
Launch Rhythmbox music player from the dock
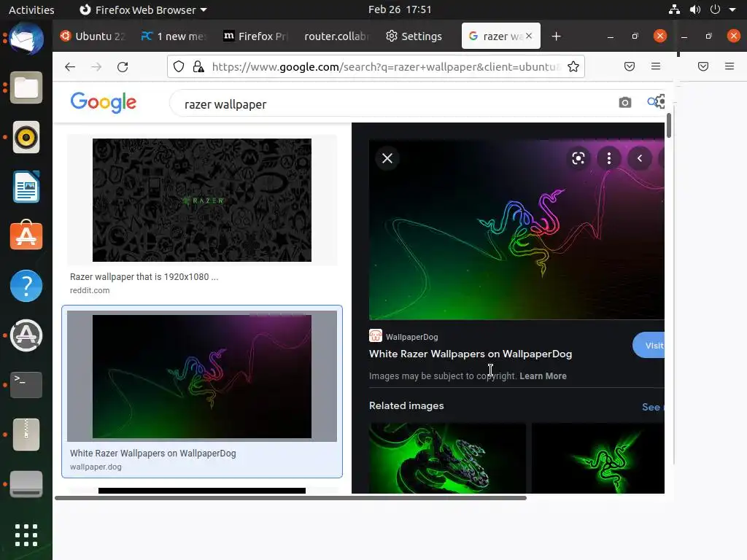(x=26, y=137)
